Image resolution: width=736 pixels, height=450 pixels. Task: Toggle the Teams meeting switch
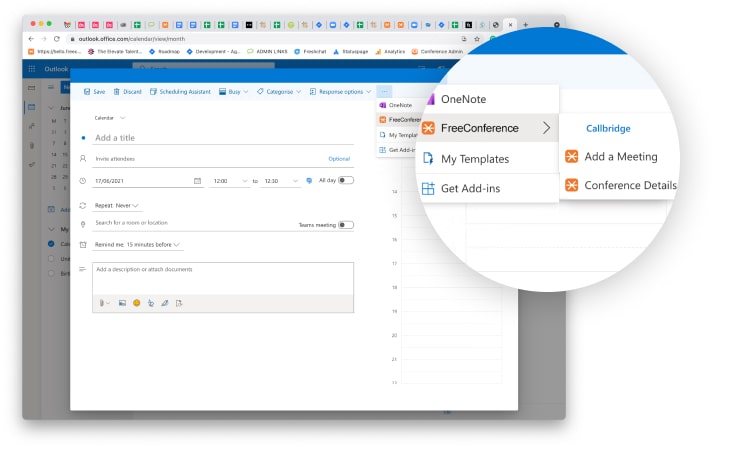point(346,225)
